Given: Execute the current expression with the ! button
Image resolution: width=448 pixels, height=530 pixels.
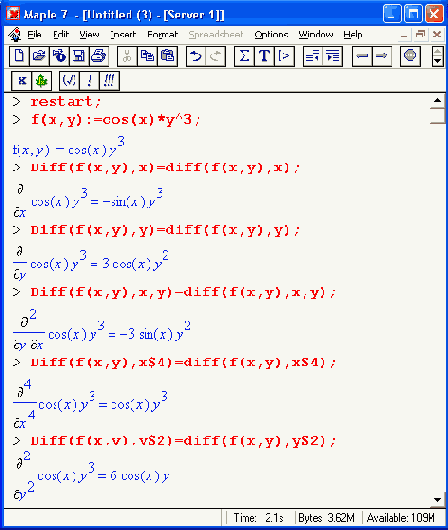Looking at the screenshot, I should 89,81.
